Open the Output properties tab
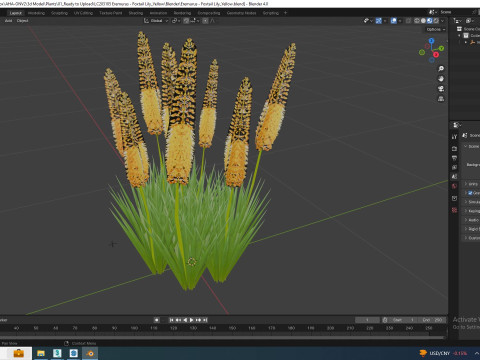 (454, 158)
